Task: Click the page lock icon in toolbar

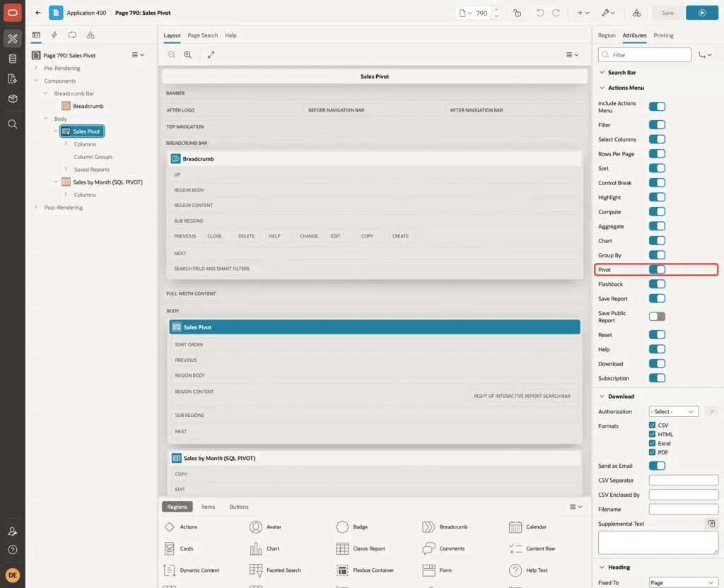Action: coord(517,13)
